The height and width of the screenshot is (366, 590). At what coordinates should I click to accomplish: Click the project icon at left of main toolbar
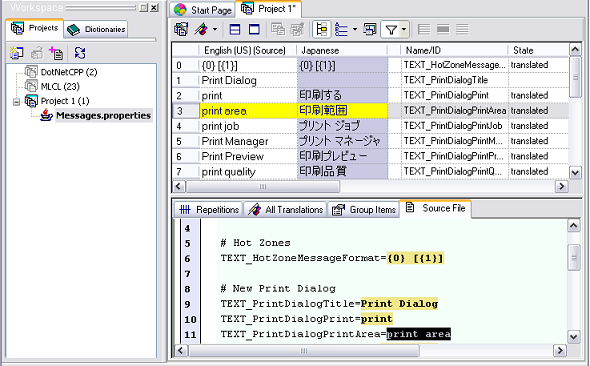(181, 29)
